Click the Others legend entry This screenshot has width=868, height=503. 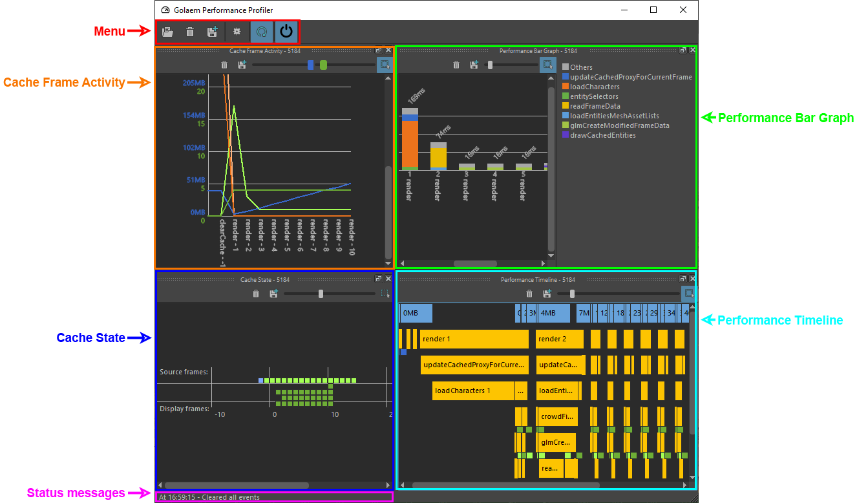[x=577, y=67]
